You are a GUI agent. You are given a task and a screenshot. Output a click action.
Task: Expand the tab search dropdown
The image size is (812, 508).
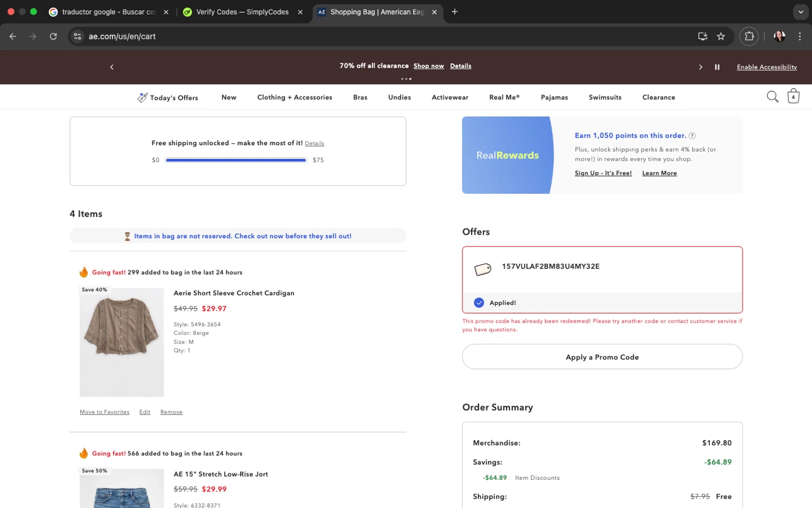(801, 12)
